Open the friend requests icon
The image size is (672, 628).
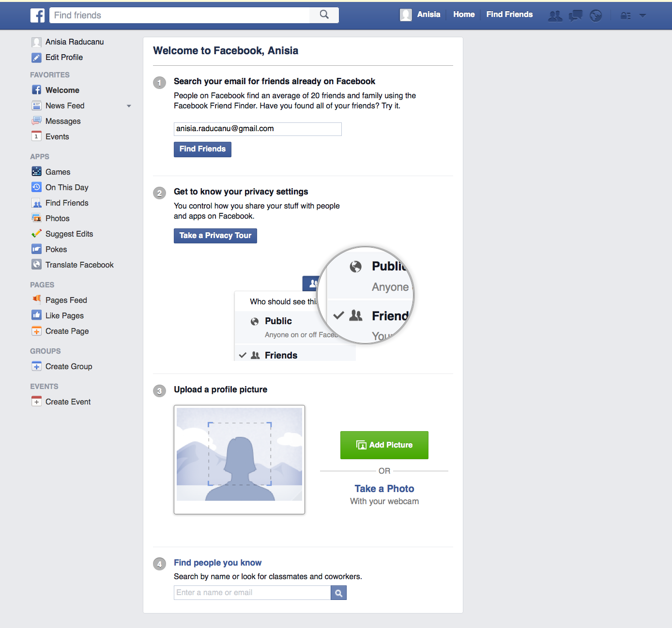click(555, 16)
